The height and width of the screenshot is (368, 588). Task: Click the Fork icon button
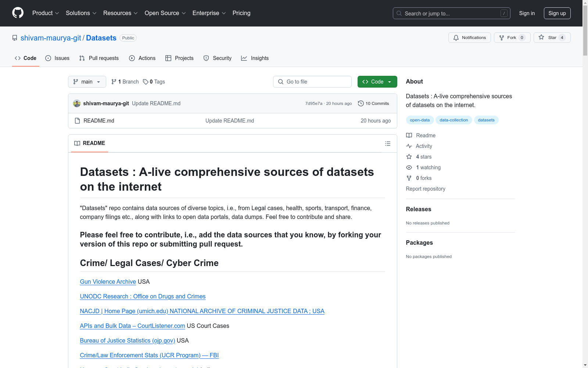[502, 38]
